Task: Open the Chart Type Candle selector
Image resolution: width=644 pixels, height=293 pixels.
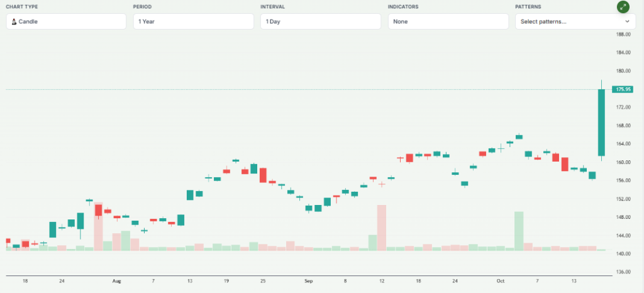Action: 66,21
